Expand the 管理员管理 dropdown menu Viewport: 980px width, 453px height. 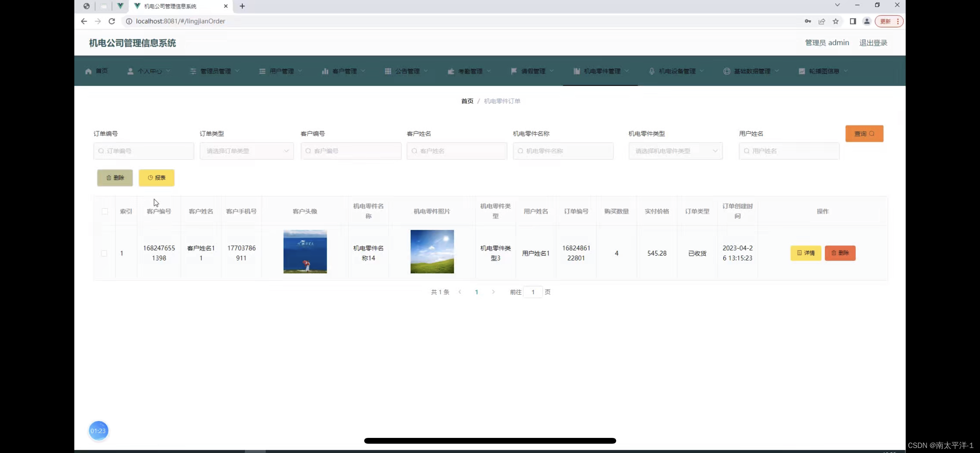pyautogui.click(x=237, y=71)
